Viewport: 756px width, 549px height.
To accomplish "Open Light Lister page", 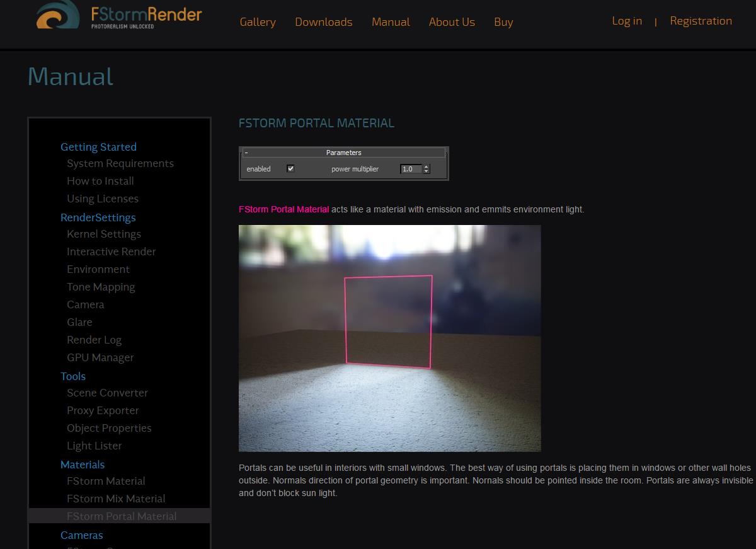I will tap(94, 446).
